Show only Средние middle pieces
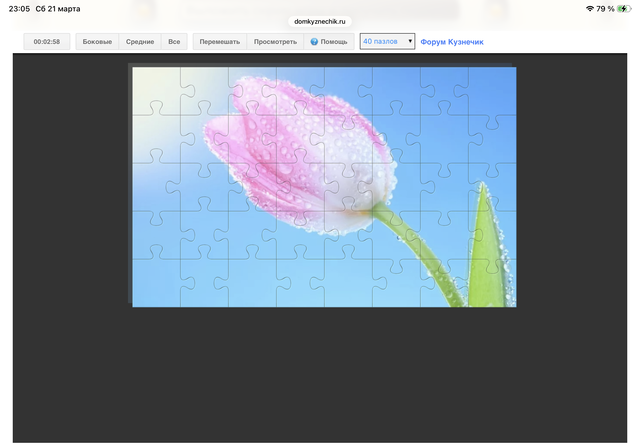Image resolution: width=640 pixels, height=445 pixels. tap(139, 42)
